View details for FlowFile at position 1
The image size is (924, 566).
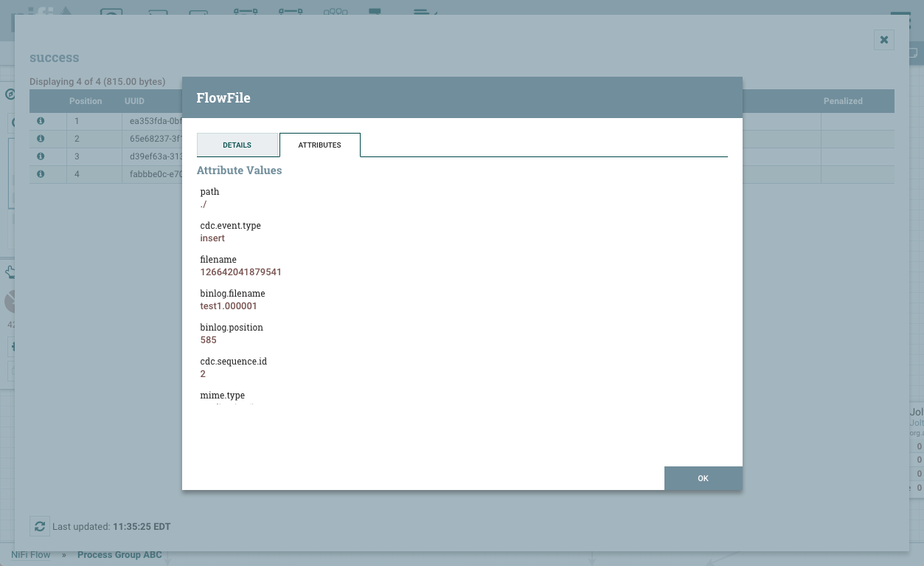coord(41,121)
